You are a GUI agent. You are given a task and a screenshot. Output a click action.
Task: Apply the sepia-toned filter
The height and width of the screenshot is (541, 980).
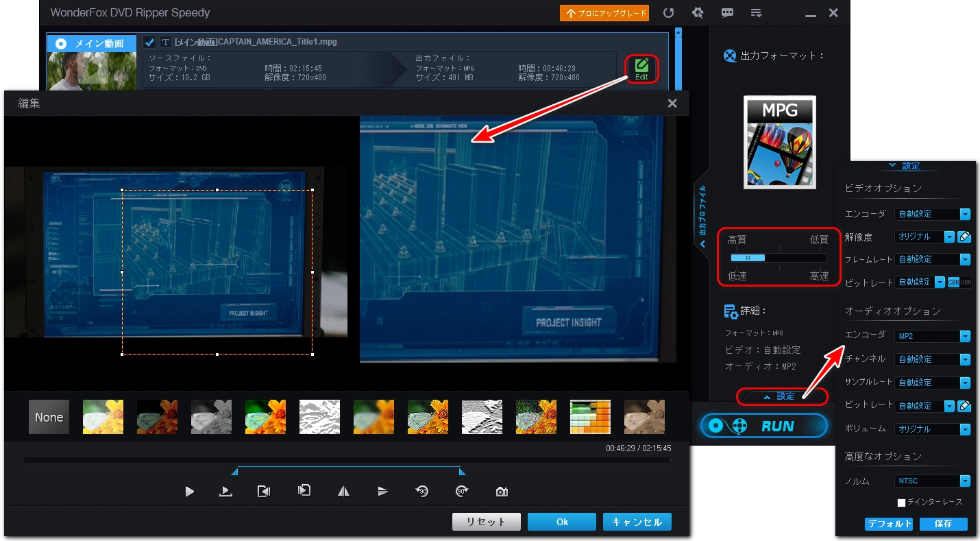644,417
